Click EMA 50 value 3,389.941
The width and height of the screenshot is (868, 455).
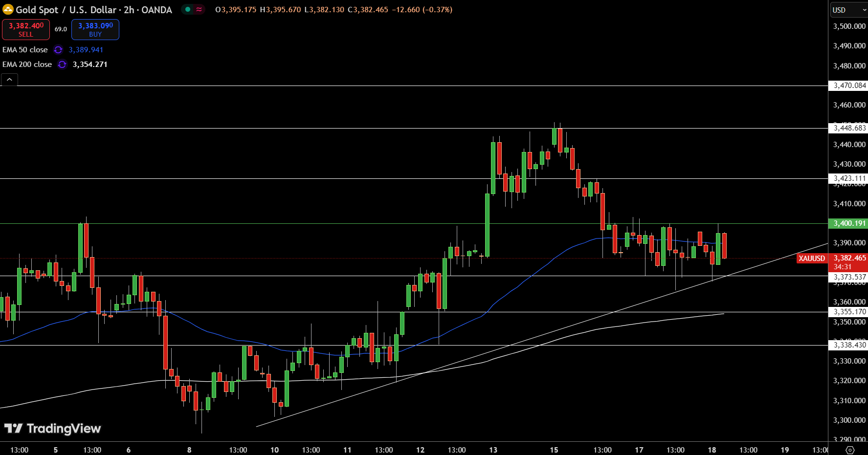click(86, 50)
